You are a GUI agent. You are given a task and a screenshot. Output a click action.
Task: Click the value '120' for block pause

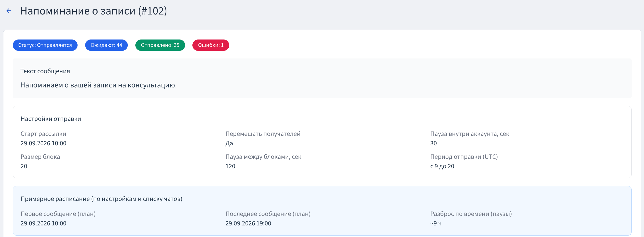pyautogui.click(x=230, y=166)
